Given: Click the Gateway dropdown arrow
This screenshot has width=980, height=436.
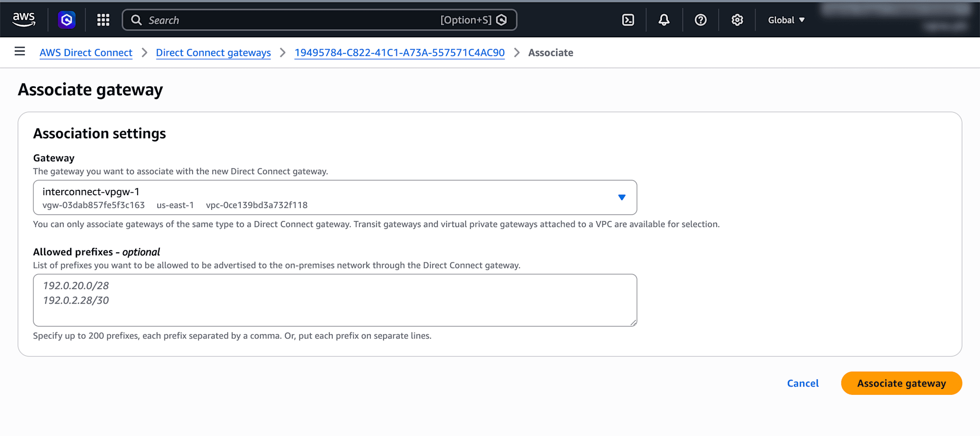Looking at the screenshot, I should coord(622,197).
